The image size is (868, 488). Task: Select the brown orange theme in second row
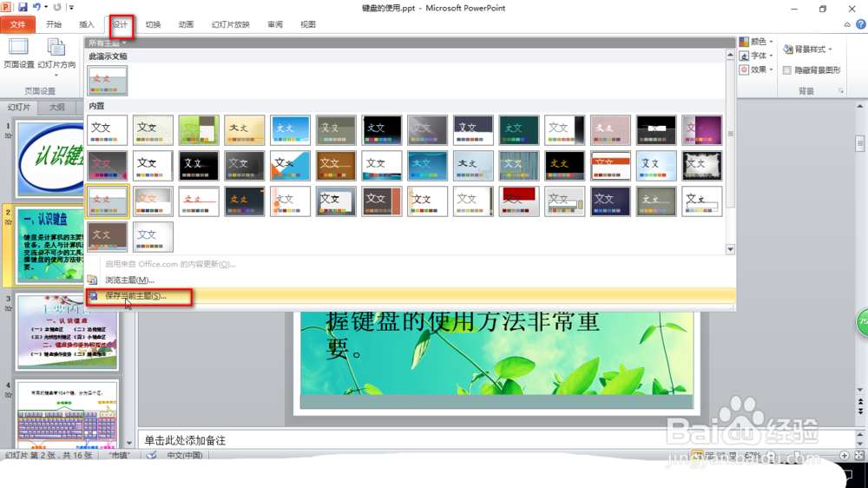point(336,166)
